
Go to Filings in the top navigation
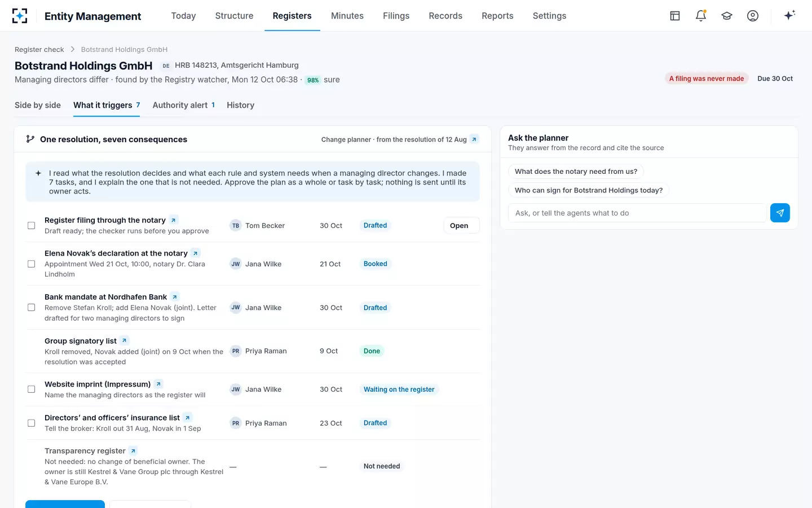396,16
